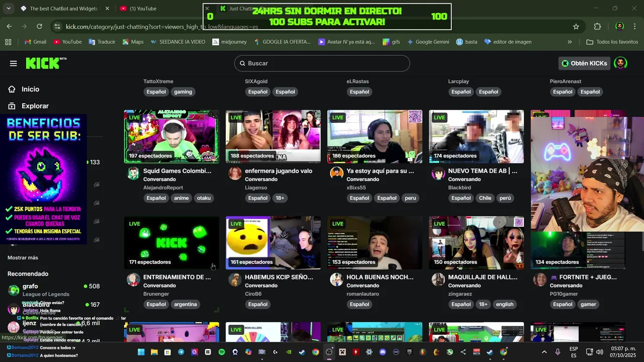
Task: Reload the page in Chrome
Action: [x=39, y=26]
